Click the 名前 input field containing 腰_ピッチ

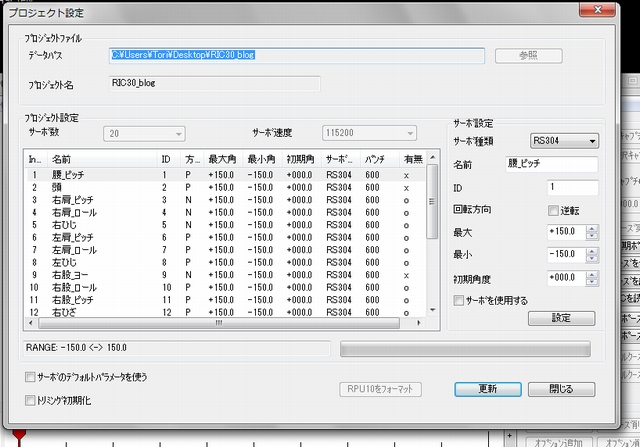point(550,165)
